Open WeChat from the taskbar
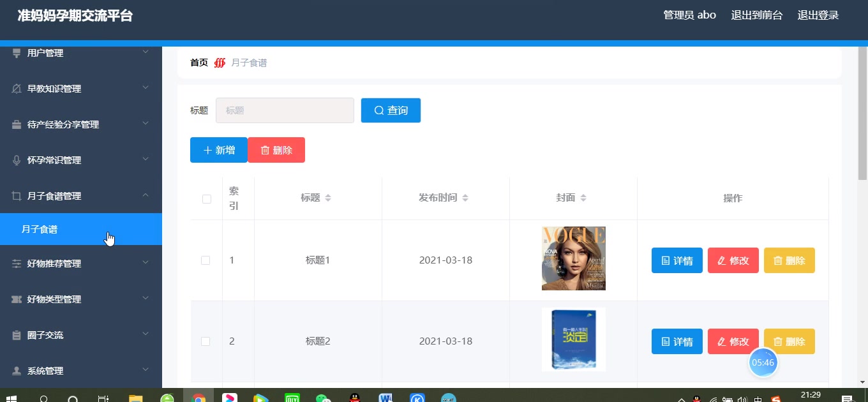Viewport: 868px width, 402px height. click(323, 398)
